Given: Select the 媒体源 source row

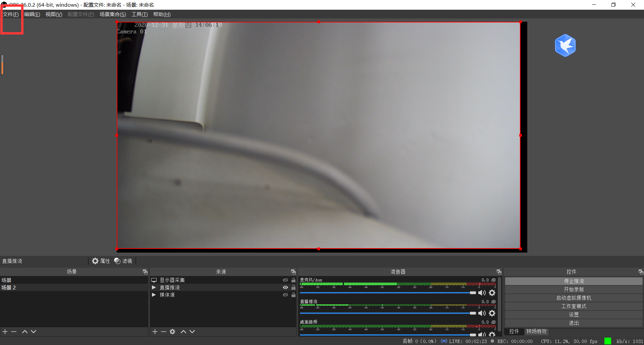Looking at the screenshot, I should click(x=223, y=295).
